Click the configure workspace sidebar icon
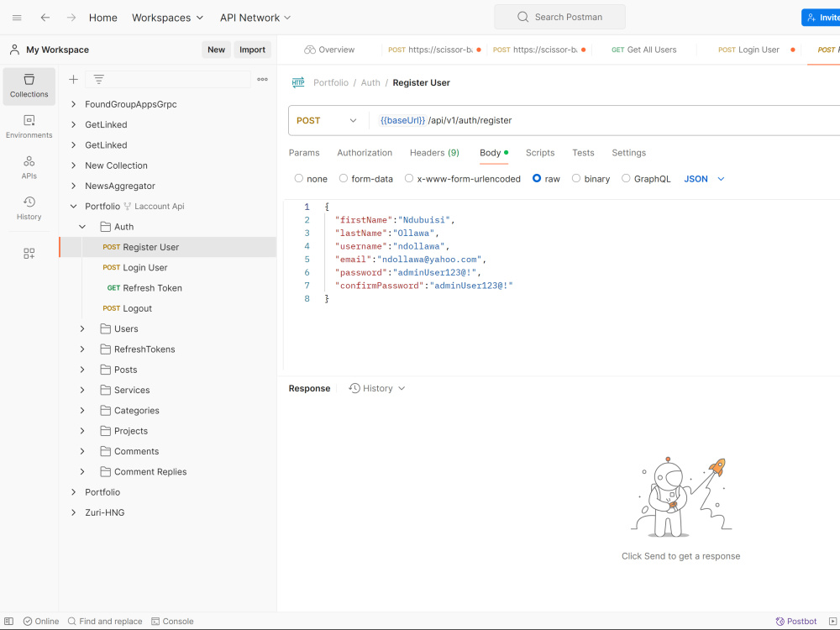This screenshot has height=630, width=840. [x=29, y=254]
